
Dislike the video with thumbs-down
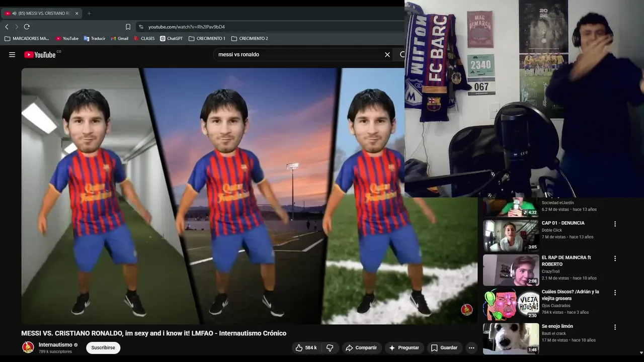point(330,347)
